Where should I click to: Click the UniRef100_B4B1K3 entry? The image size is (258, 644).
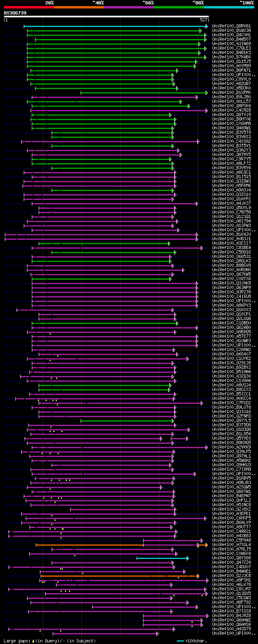click(x=231, y=53)
